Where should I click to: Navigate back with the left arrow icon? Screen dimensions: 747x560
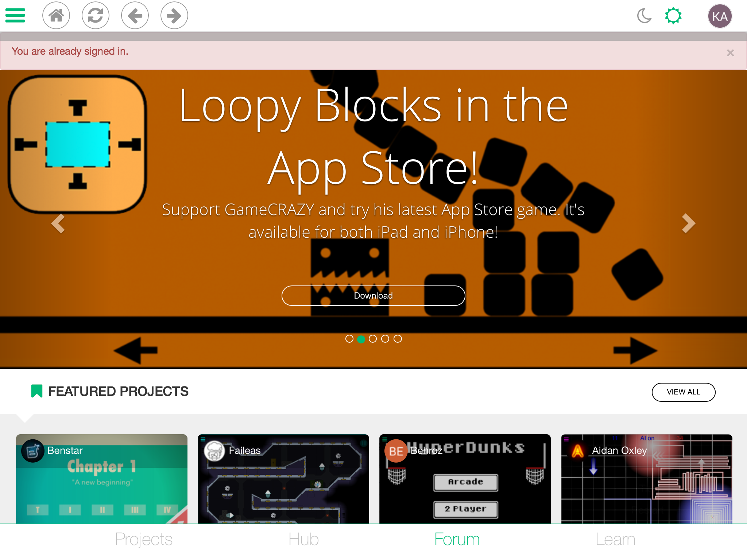click(x=135, y=15)
